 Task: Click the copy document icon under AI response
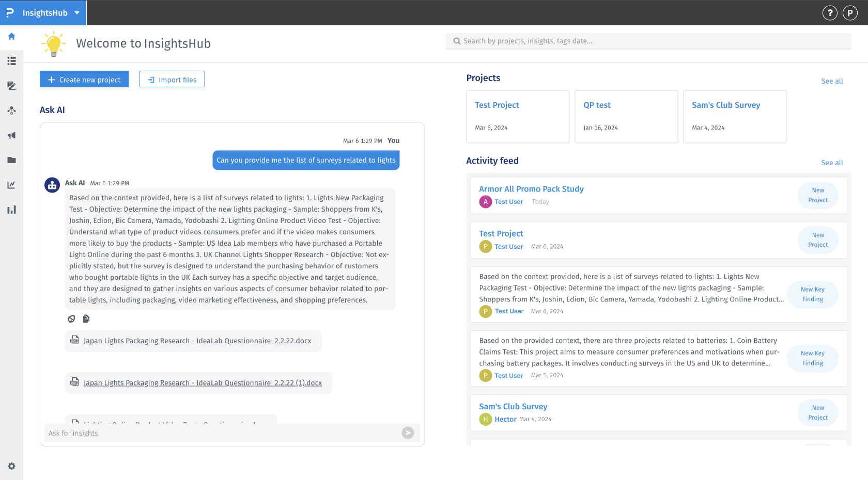[86, 319]
